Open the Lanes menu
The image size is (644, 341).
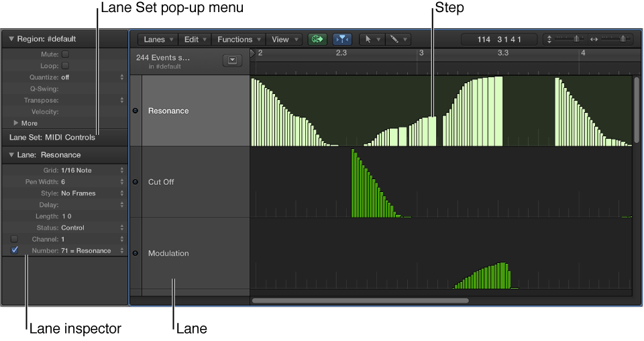(158, 40)
